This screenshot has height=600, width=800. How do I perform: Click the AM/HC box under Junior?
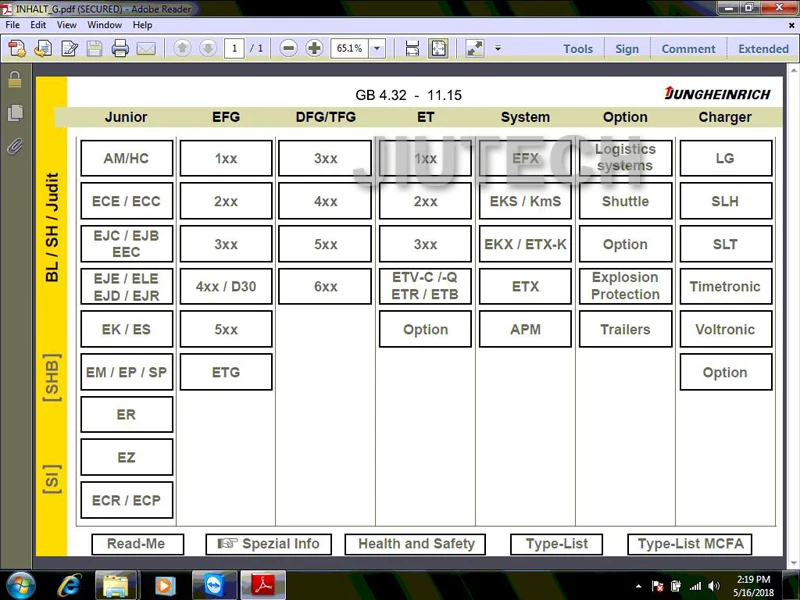(127, 158)
